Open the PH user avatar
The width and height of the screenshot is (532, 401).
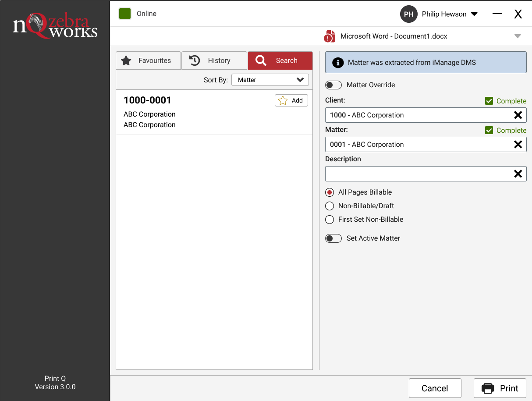pos(408,14)
